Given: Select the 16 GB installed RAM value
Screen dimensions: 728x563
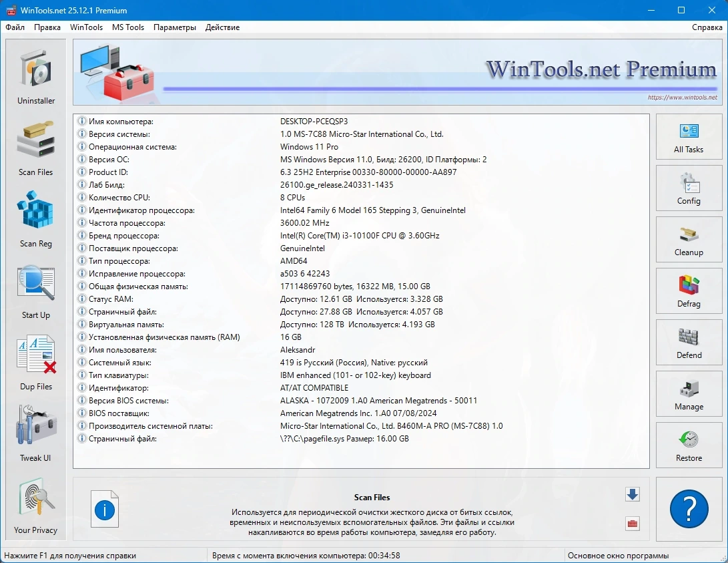Looking at the screenshot, I should [291, 337].
